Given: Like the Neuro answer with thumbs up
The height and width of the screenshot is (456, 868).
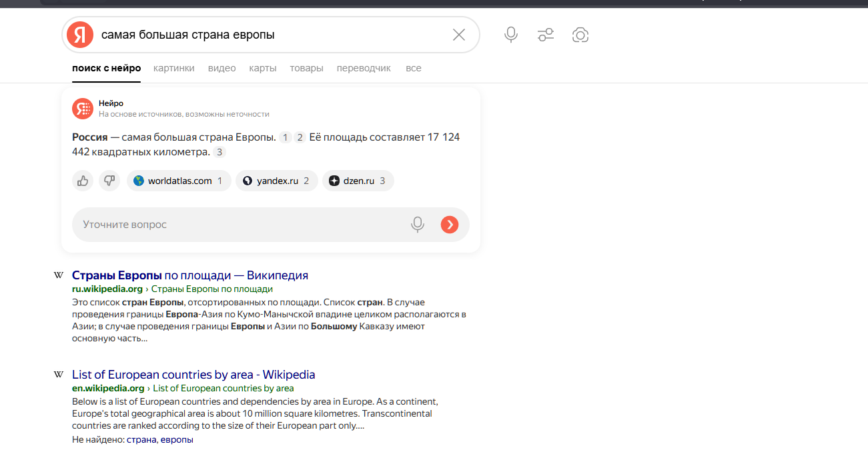Looking at the screenshot, I should coord(83,181).
